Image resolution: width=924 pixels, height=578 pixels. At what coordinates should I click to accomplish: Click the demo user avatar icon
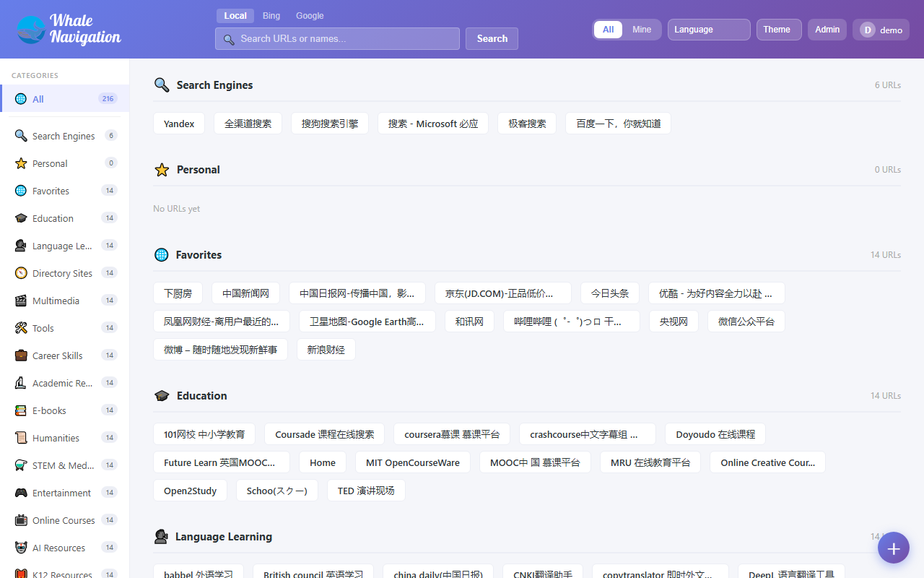click(x=867, y=30)
